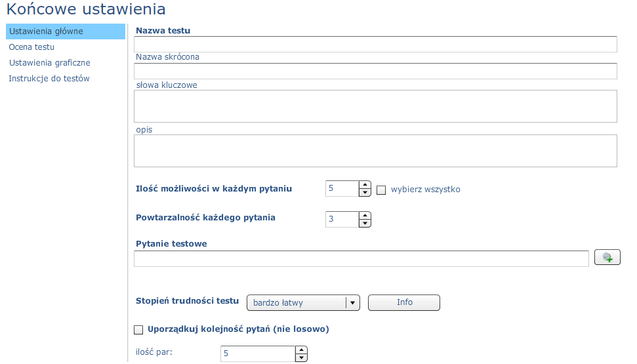637x364 pixels.
Task: Focus the 'Nazwa testu' input field
Action: (375, 45)
